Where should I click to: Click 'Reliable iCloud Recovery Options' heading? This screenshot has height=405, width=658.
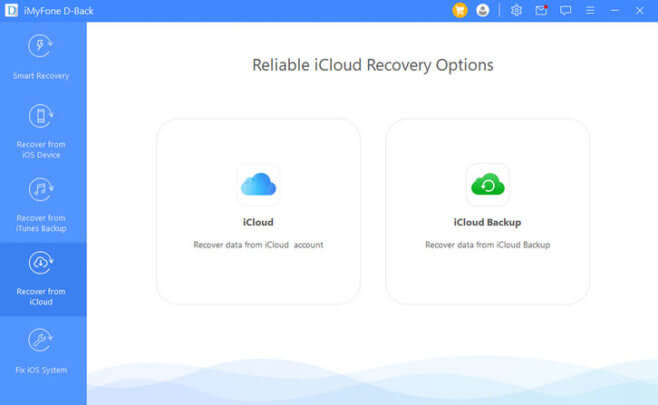click(x=373, y=65)
